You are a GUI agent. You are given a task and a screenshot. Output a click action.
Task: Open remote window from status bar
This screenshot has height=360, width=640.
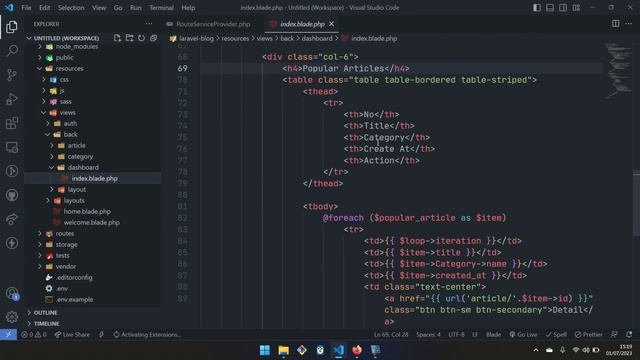point(8,334)
